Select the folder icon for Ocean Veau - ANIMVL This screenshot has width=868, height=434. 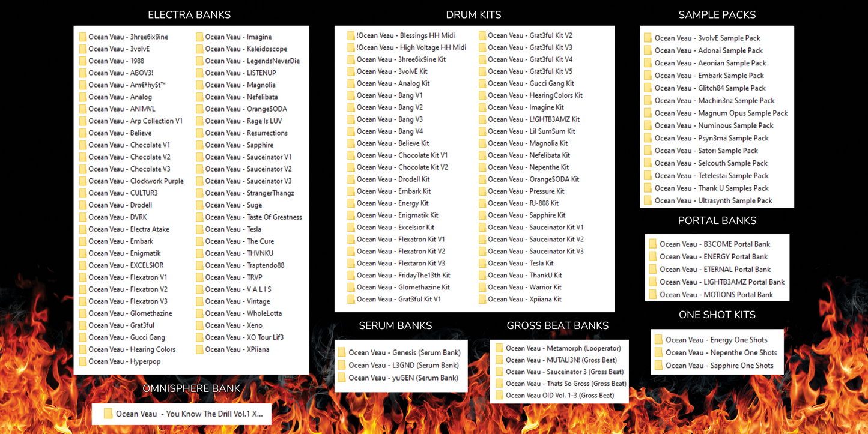83,109
